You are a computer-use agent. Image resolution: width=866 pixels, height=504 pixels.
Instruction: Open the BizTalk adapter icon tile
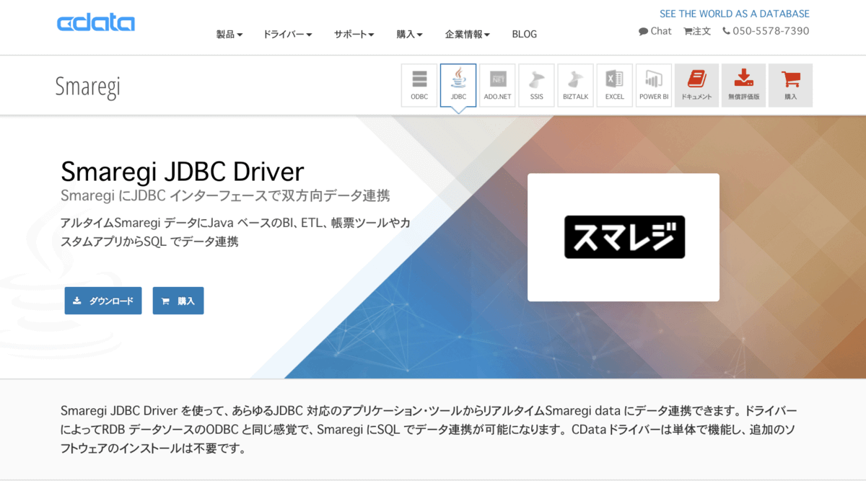(575, 85)
